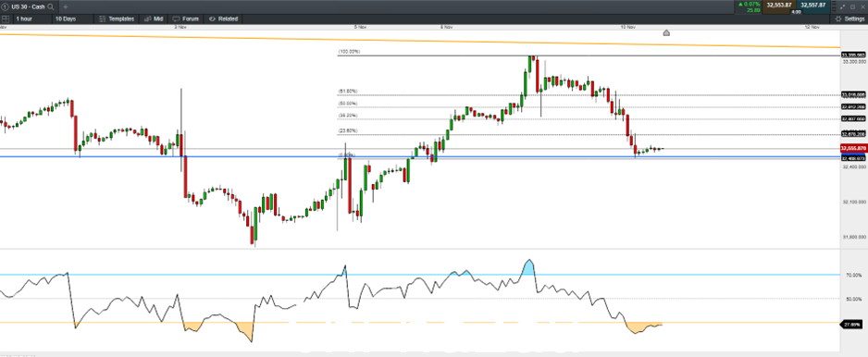
Task: Expand the chart window with arrows icon
Action: (842, 6)
